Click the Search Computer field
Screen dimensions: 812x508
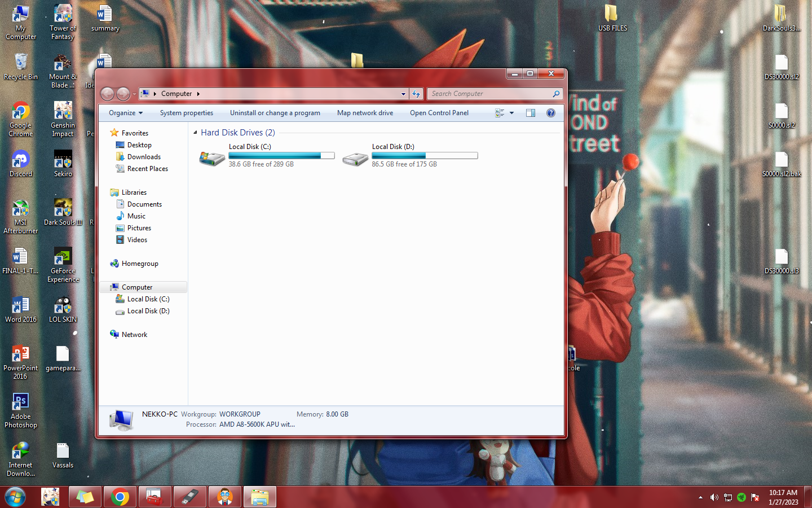pos(489,94)
